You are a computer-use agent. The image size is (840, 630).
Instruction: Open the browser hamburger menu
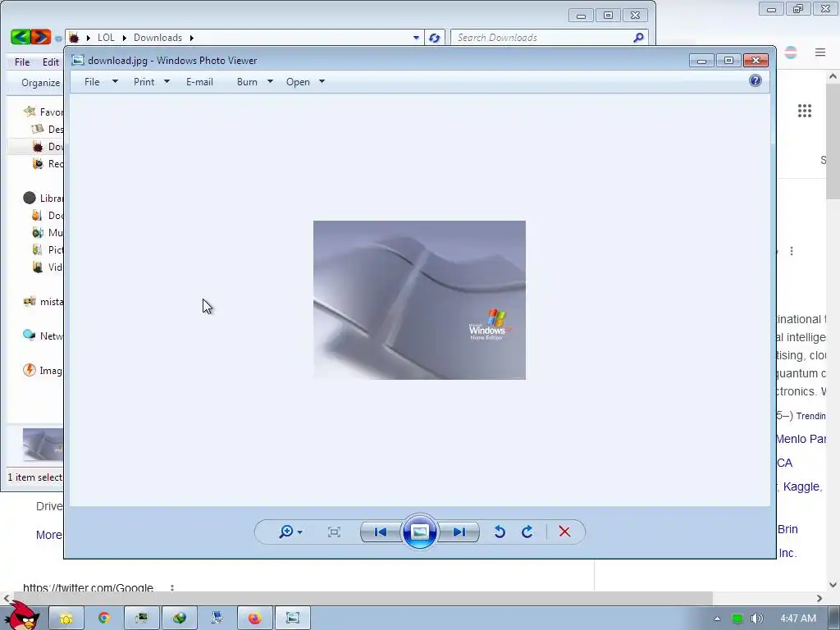click(x=820, y=52)
